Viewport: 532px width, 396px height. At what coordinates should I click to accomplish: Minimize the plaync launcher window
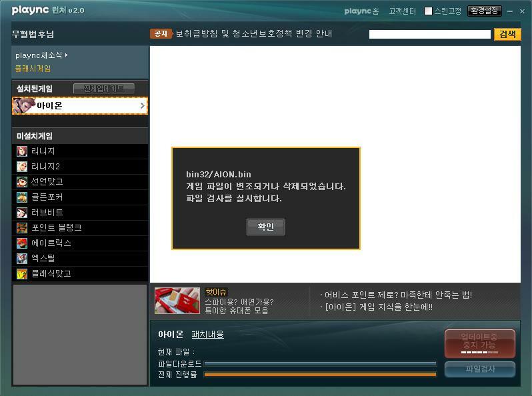(510, 11)
